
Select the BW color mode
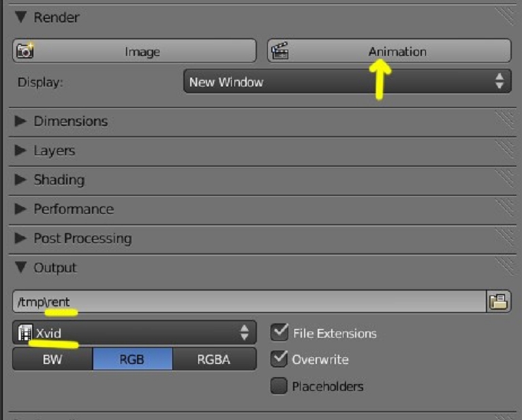pyautogui.click(x=52, y=359)
